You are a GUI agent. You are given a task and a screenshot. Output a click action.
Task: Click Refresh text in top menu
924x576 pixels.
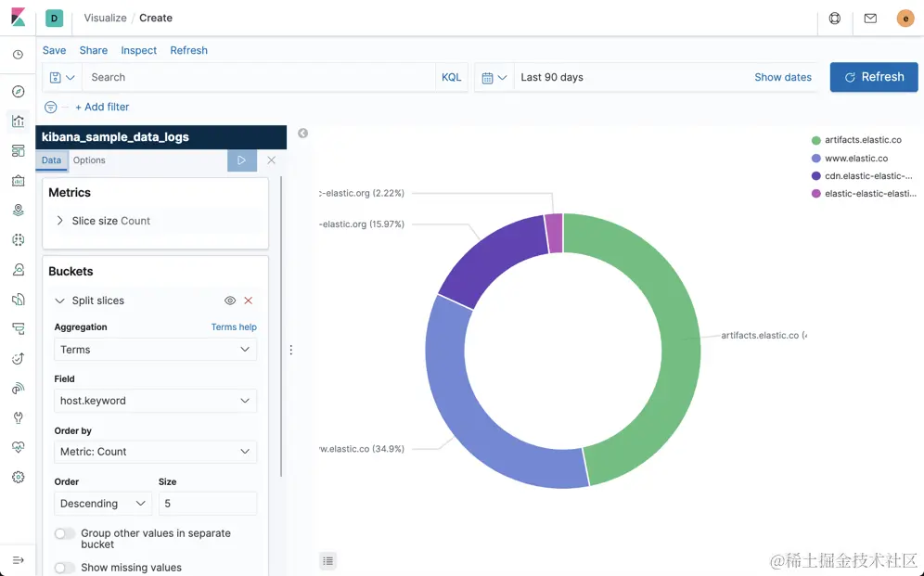188,50
